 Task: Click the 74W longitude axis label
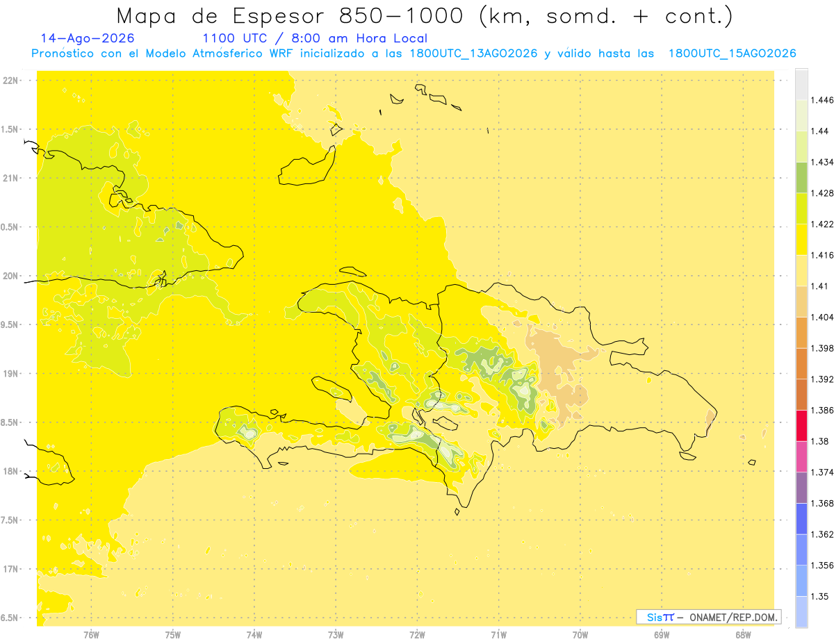coord(254,634)
